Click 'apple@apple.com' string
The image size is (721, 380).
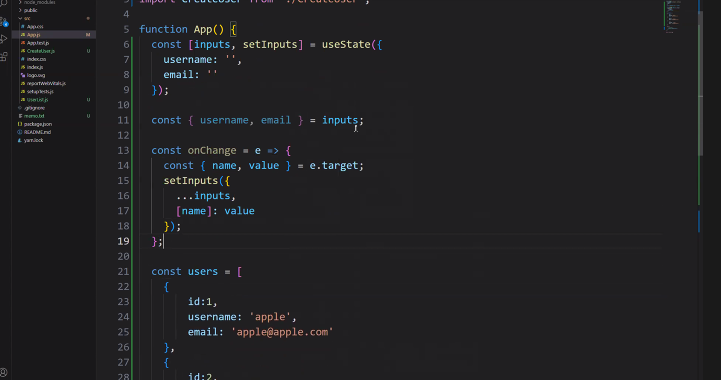pos(282,332)
